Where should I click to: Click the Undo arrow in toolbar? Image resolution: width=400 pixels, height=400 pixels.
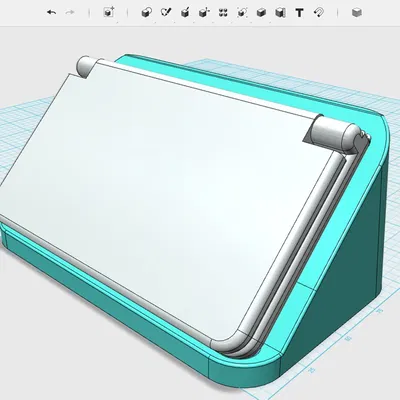(51, 13)
